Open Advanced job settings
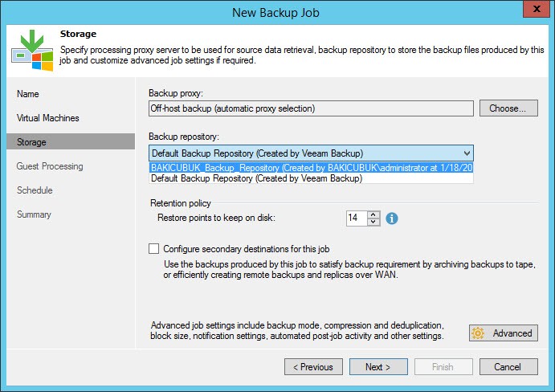The image size is (555, 392). 504,333
